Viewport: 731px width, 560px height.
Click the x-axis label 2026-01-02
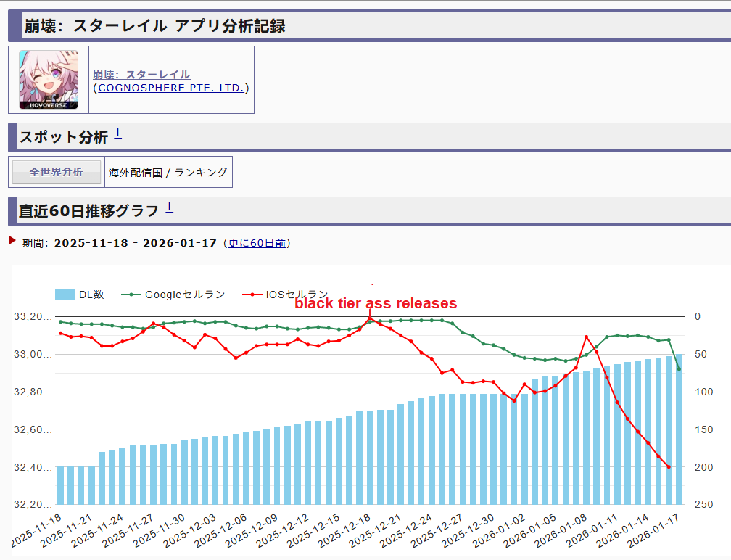coord(499,530)
